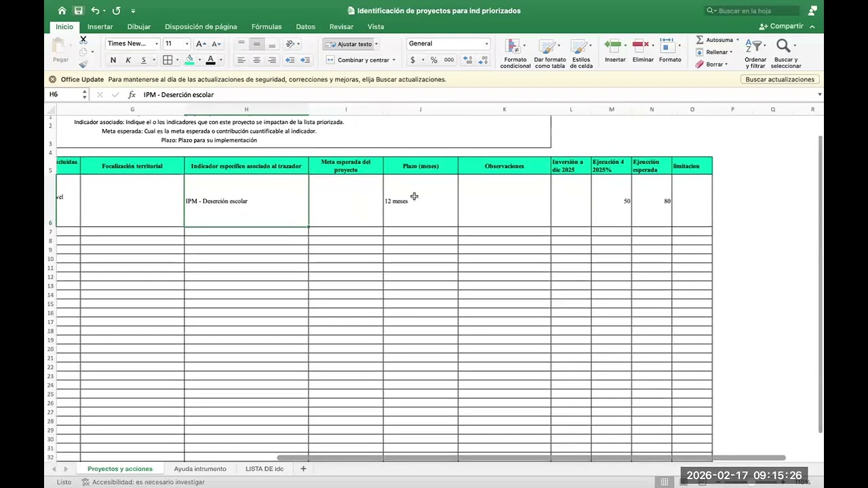The height and width of the screenshot is (488, 868).
Task: Apply the black font color A
Action: coord(210,60)
